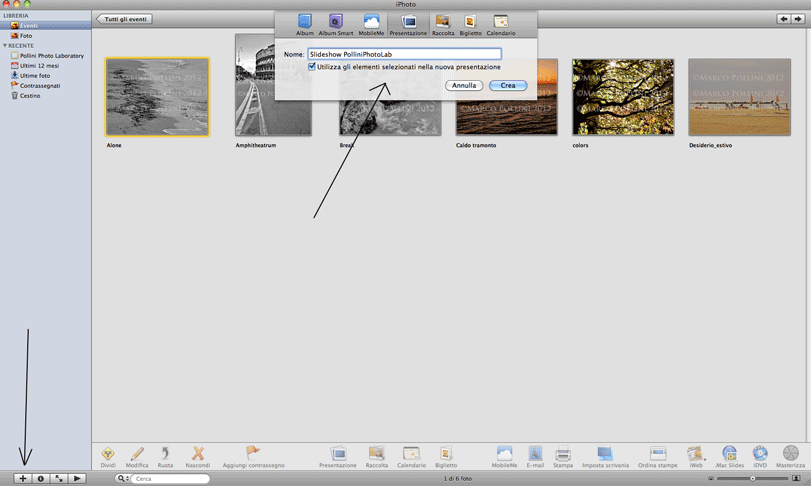Click the E-mail stamp icon

[535, 457]
